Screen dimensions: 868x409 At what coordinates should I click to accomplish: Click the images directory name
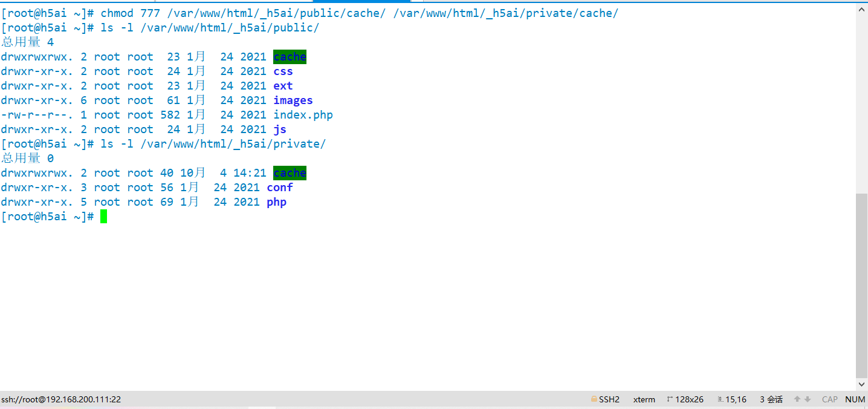293,100
